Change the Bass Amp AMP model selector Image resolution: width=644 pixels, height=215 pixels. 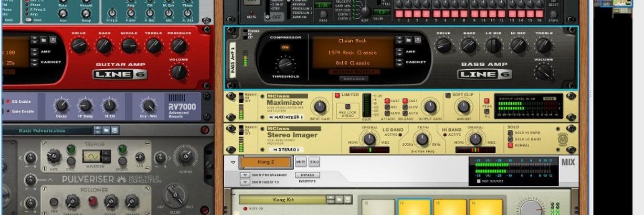[x=400, y=52]
